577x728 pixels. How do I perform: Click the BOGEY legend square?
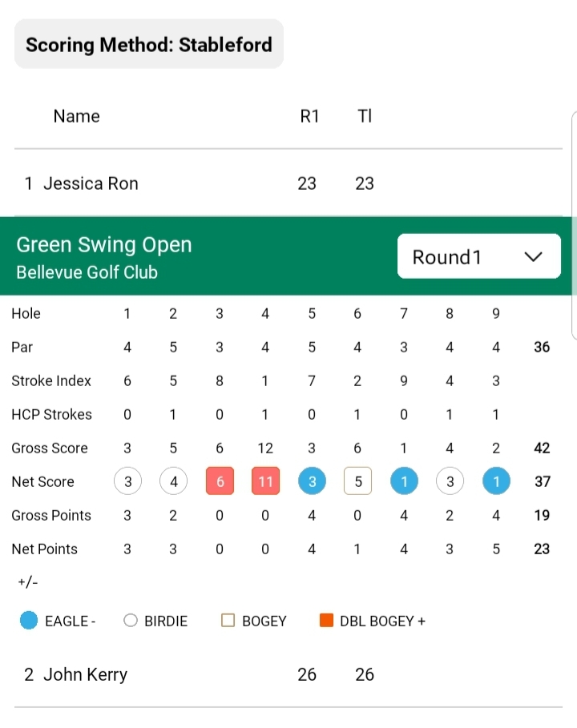[x=228, y=621]
